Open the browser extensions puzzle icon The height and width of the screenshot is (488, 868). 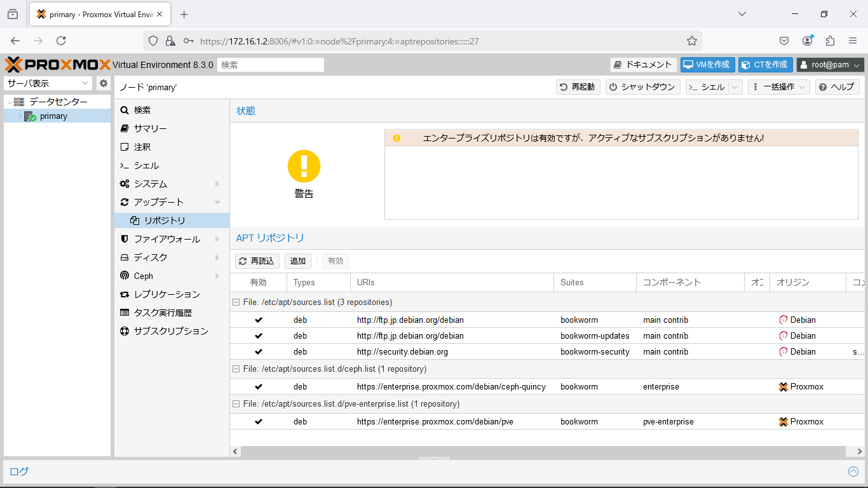coord(830,41)
